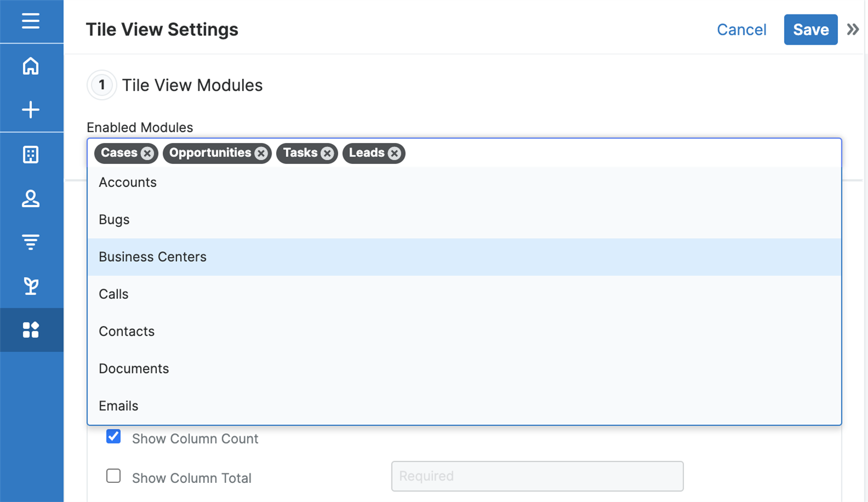Remove the Leads module tag
This screenshot has width=868, height=502.
pyautogui.click(x=394, y=153)
